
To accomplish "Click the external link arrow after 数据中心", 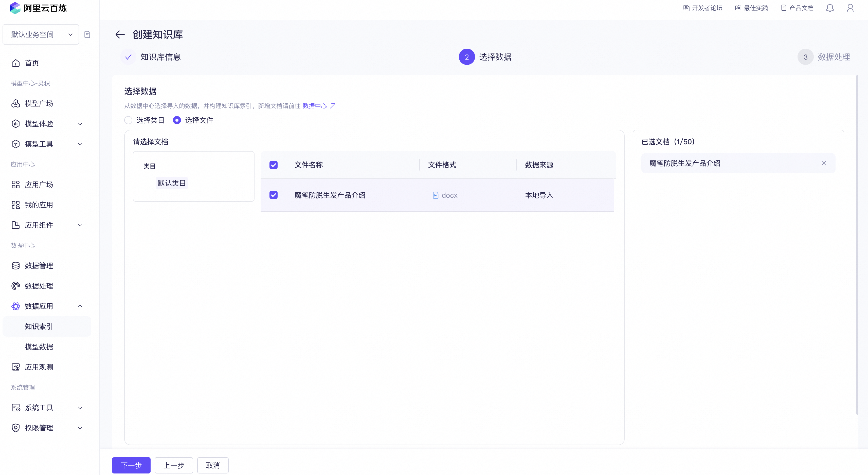I will point(333,106).
